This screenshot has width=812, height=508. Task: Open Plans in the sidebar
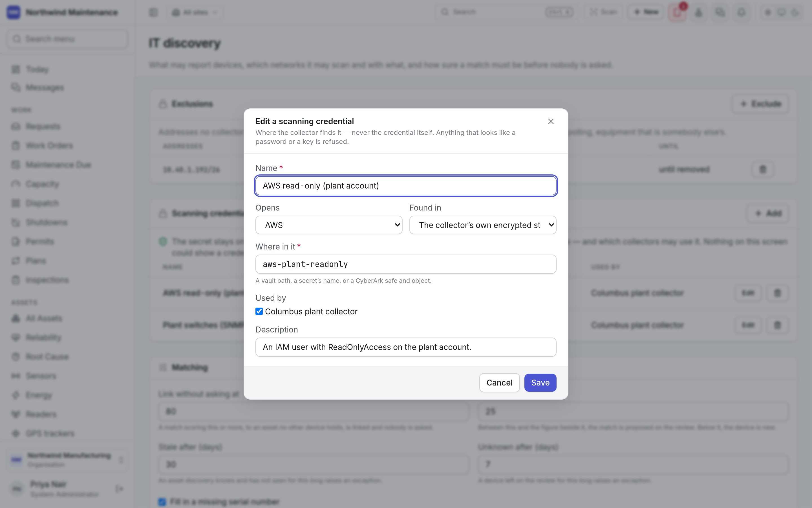(x=67, y=261)
